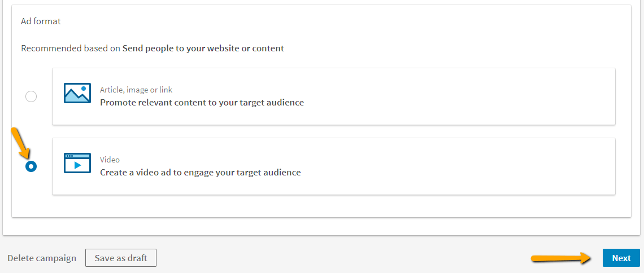Click Save as draft

pyautogui.click(x=121, y=258)
